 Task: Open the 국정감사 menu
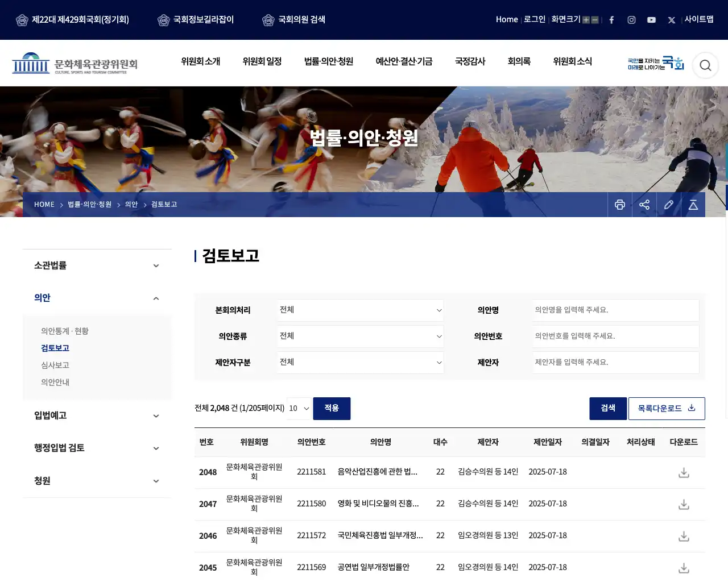[x=470, y=61]
